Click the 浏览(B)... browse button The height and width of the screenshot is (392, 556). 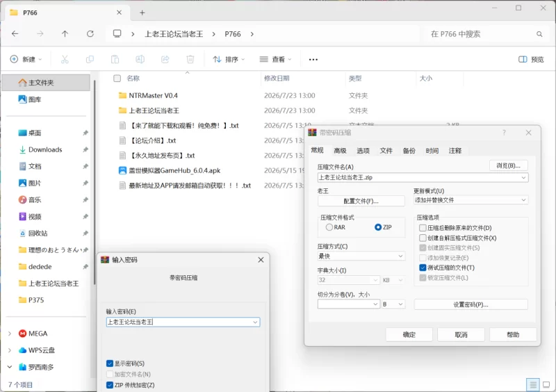pyautogui.click(x=508, y=165)
